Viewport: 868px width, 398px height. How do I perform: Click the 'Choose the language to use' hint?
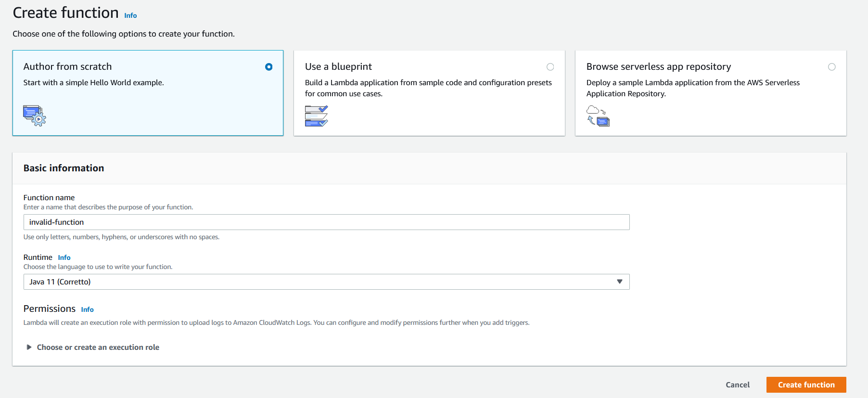pos(98,267)
